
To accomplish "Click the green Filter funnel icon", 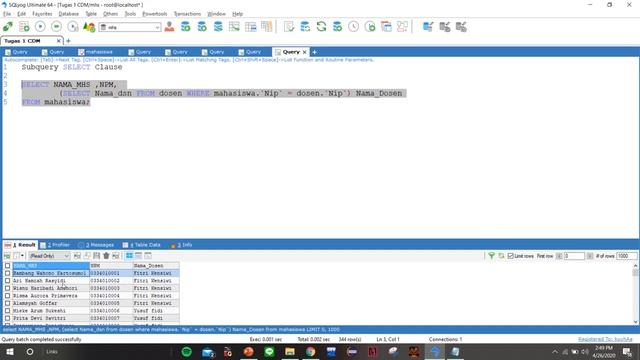I will tap(491, 256).
